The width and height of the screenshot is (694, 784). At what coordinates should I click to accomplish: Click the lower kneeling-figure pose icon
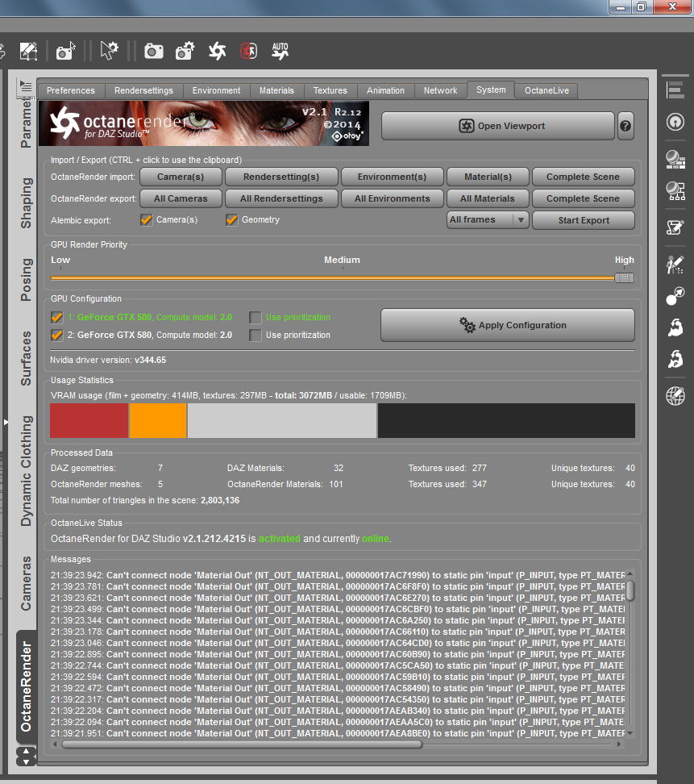(675, 359)
